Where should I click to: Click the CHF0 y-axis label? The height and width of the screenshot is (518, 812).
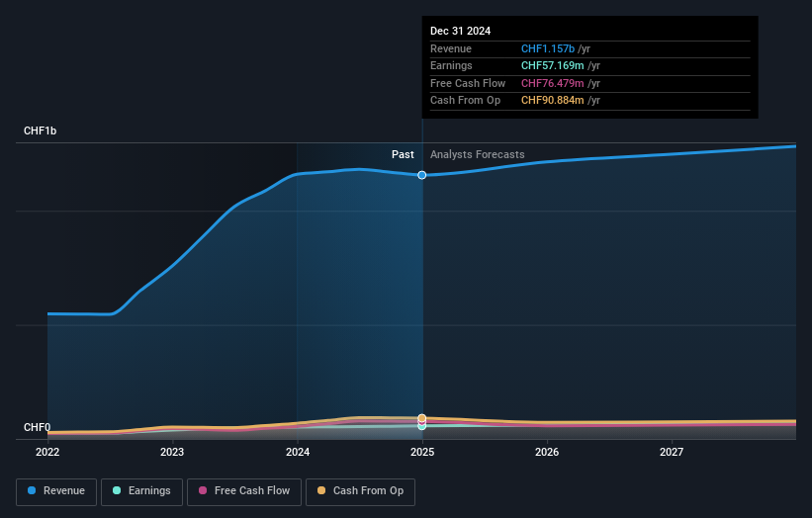[x=37, y=427]
